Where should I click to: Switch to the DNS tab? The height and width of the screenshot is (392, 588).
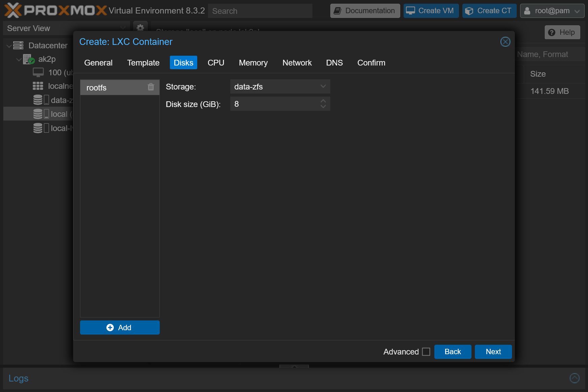pyautogui.click(x=334, y=63)
